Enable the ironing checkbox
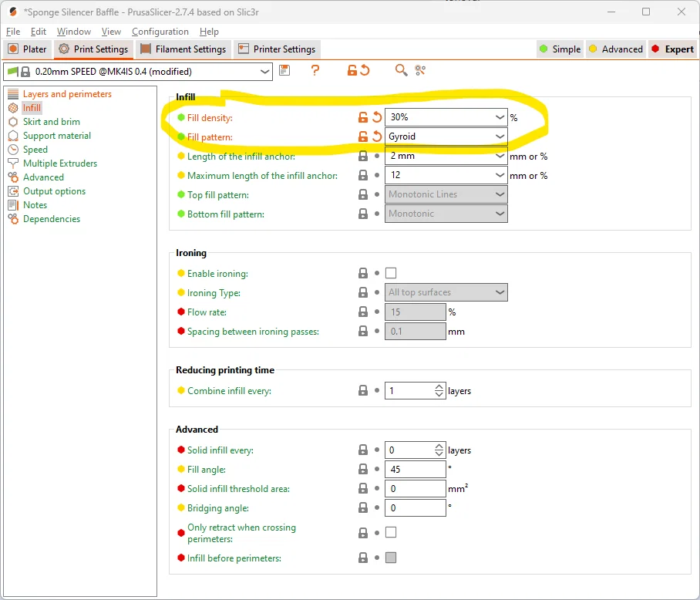The width and height of the screenshot is (700, 600). tap(391, 273)
